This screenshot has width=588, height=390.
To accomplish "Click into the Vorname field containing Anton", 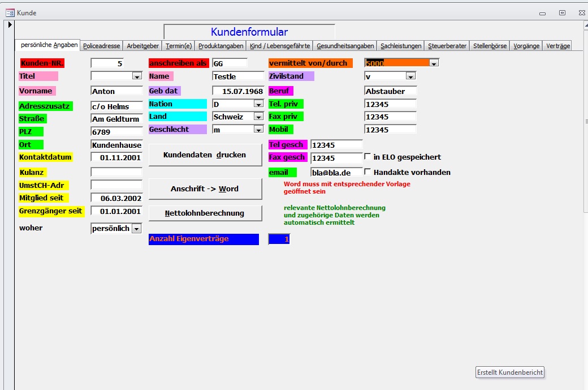I will point(116,91).
